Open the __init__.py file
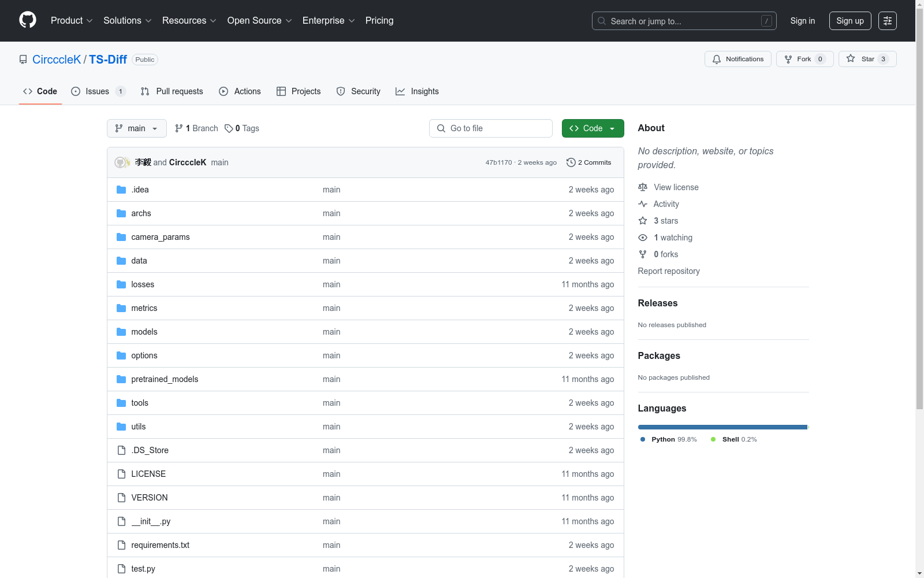Viewport: 924px width, 578px height. pos(151,521)
